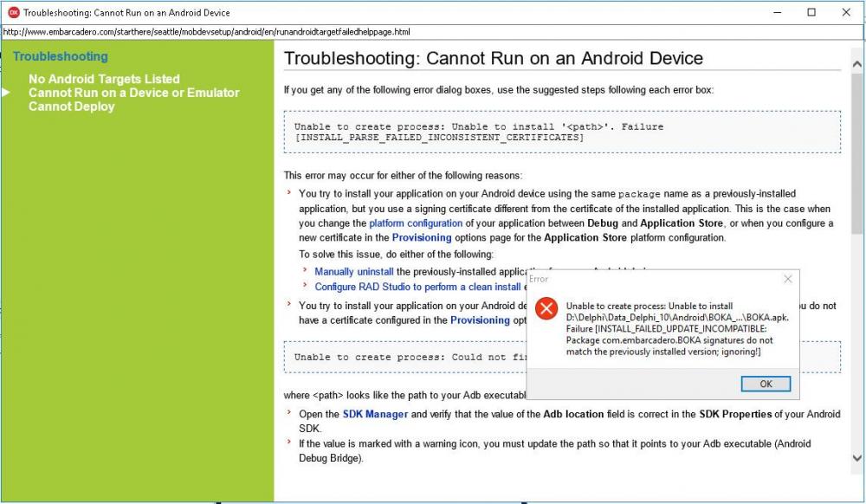Click the 'To solve this issue' line
This screenshot has width=866, height=504.
[x=396, y=255]
